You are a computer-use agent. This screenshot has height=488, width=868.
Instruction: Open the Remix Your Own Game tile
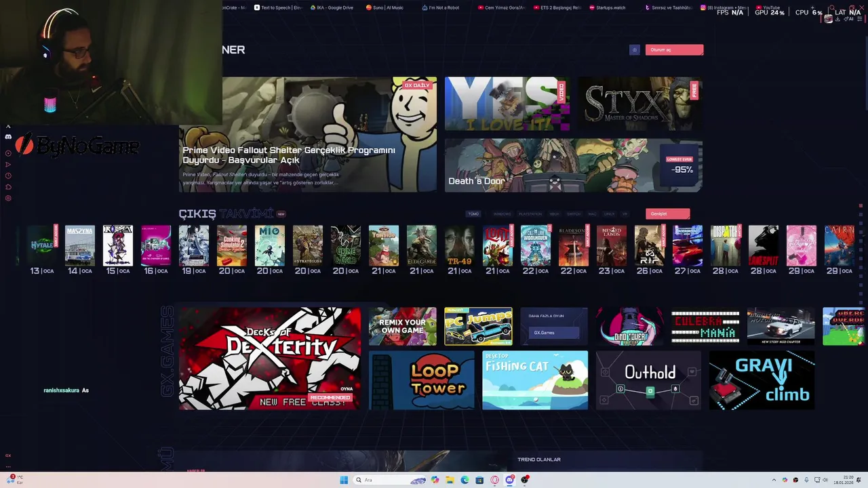click(403, 326)
